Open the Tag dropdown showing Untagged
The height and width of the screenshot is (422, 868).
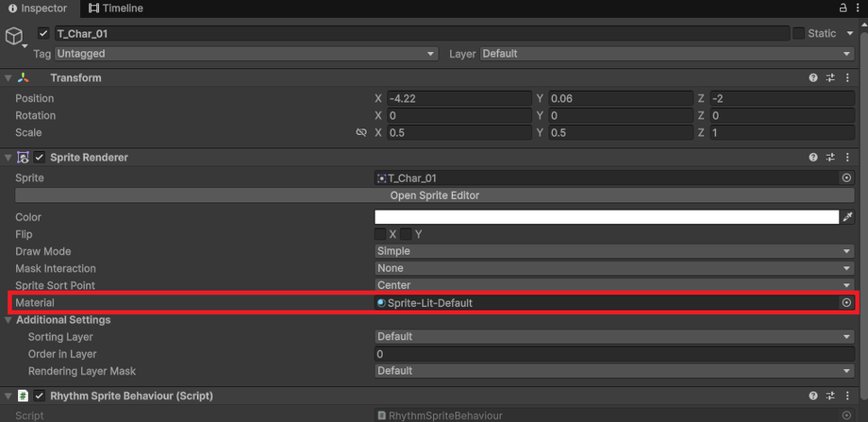click(x=246, y=54)
